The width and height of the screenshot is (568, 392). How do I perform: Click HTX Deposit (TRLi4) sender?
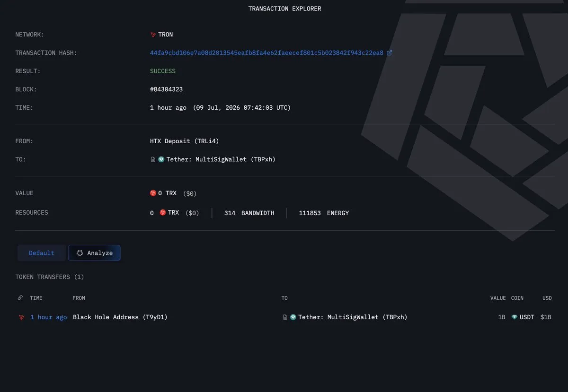pyautogui.click(x=185, y=141)
